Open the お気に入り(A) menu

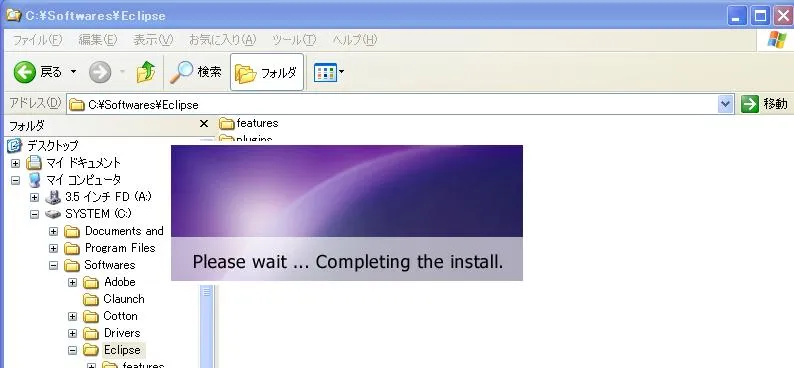pos(223,39)
